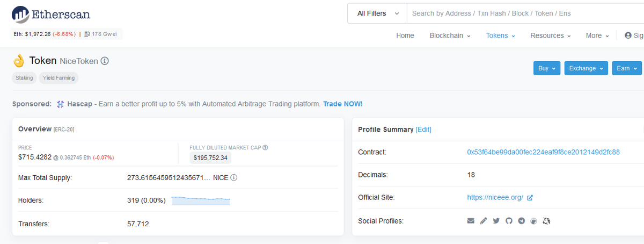Image resolution: width=644 pixels, height=244 pixels.
Task: Click external link icon next to niceee.org
Action: tap(530, 198)
